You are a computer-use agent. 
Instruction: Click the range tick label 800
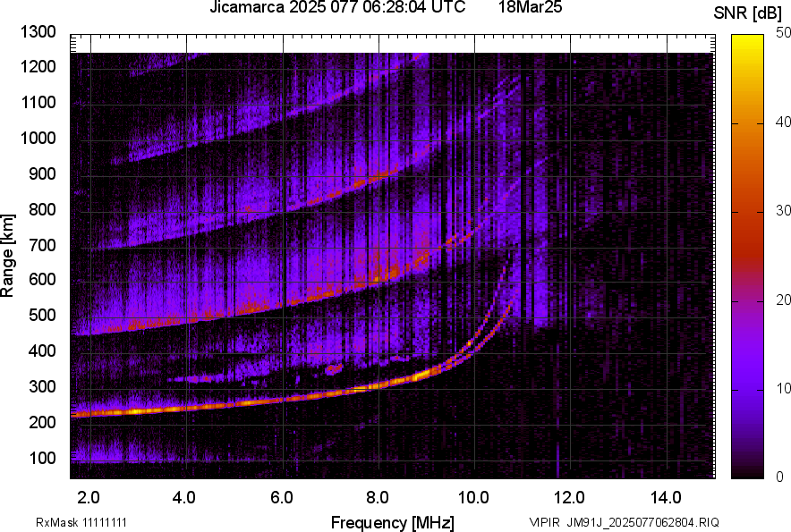point(42,208)
